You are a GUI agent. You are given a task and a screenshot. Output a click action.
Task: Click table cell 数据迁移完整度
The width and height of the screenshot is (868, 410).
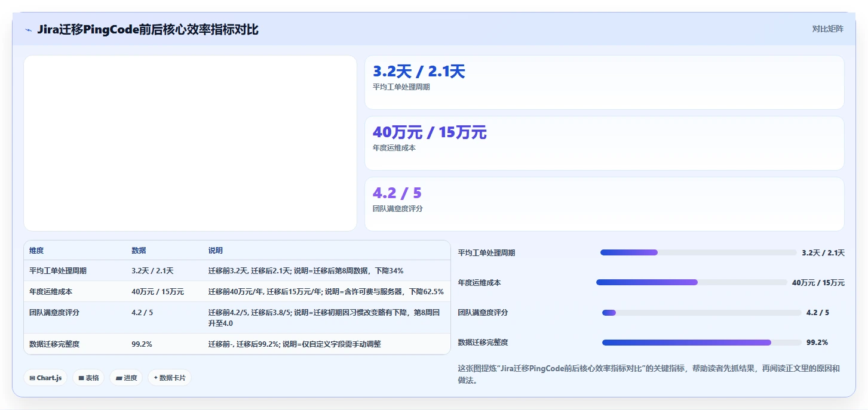pos(54,344)
